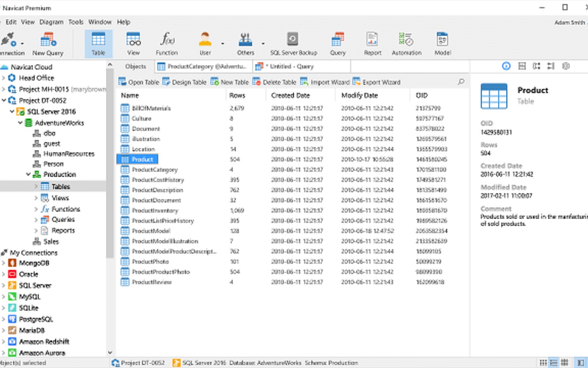Switch to detail view in status bar

554,363
